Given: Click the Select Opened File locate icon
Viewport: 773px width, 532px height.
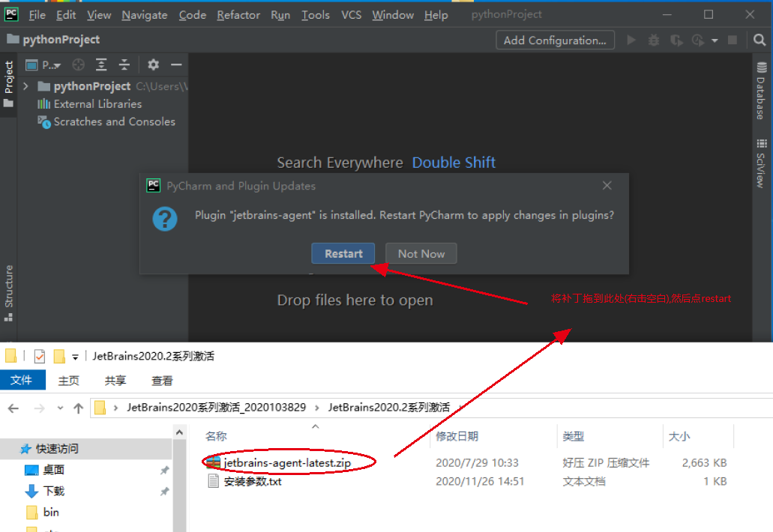Looking at the screenshot, I should coord(79,64).
